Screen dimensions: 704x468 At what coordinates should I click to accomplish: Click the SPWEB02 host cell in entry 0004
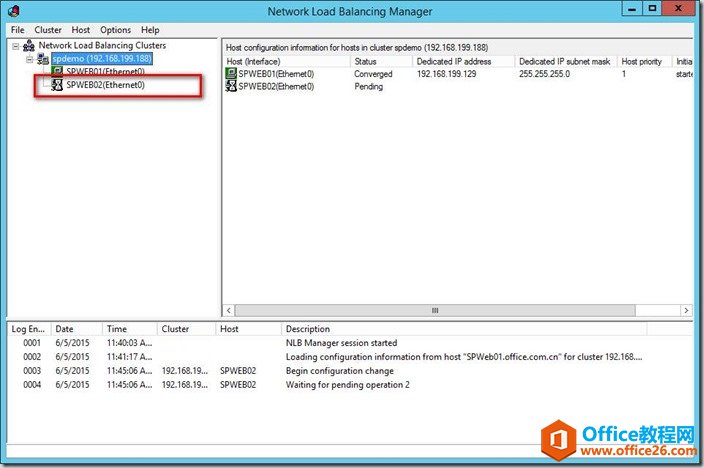point(238,385)
